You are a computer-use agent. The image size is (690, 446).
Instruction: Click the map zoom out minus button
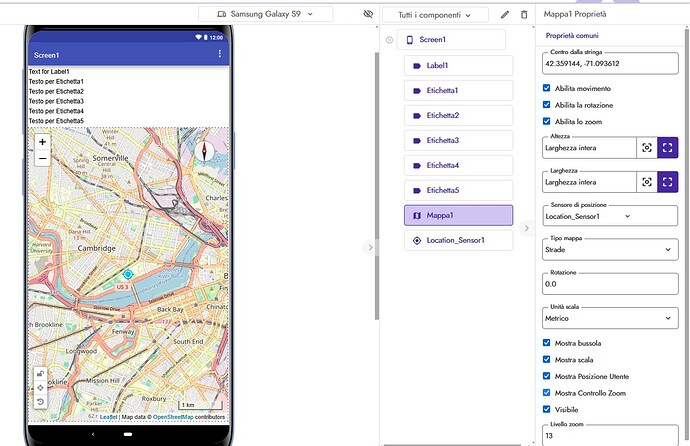pos(42,158)
